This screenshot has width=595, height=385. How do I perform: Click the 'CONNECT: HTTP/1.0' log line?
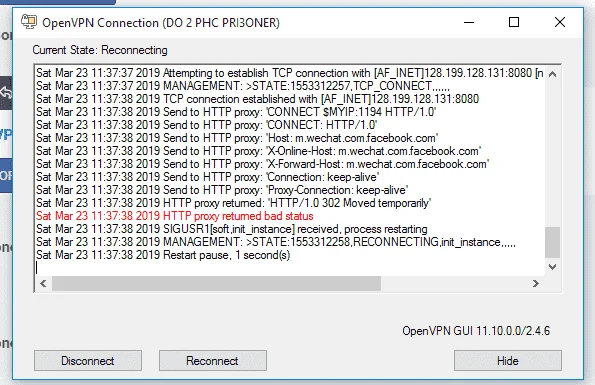pos(207,125)
